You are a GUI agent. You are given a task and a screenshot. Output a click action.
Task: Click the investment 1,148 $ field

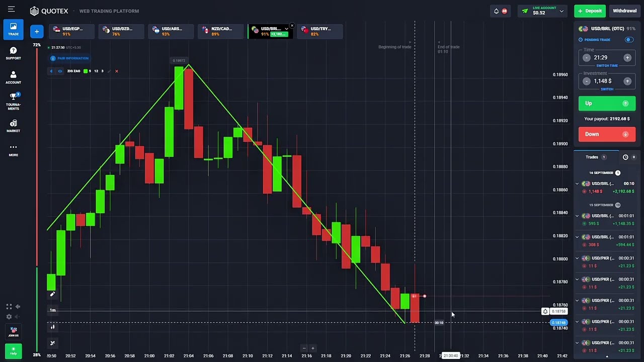point(607,81)
